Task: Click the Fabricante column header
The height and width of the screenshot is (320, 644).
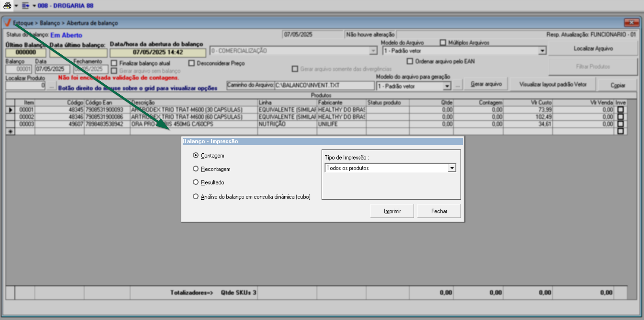Action: (341, 103)
